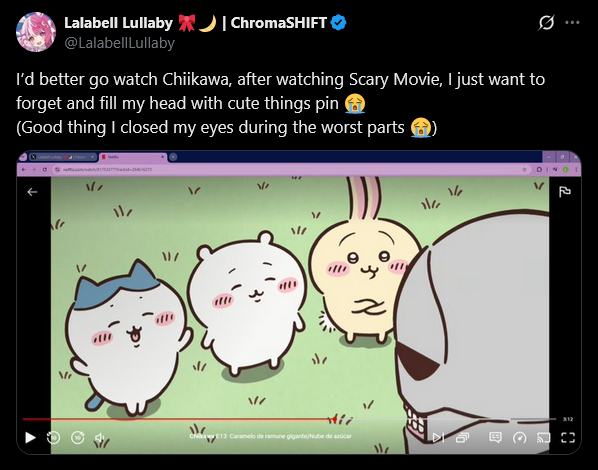Open the tweet's more options menu
598x470 pixels.
(572, 23)
